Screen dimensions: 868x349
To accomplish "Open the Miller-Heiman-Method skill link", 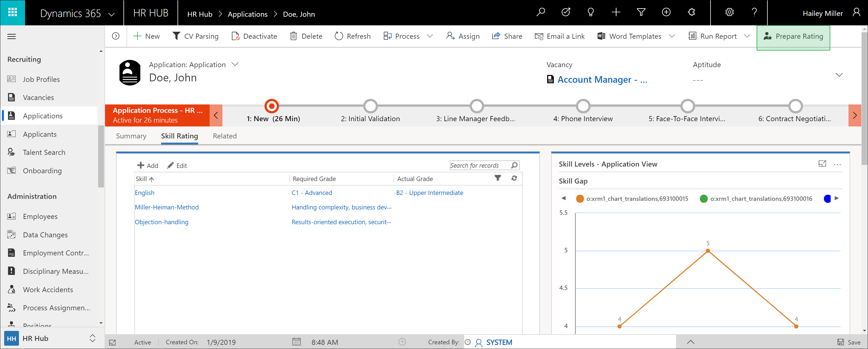I will [x=167, y=207].
